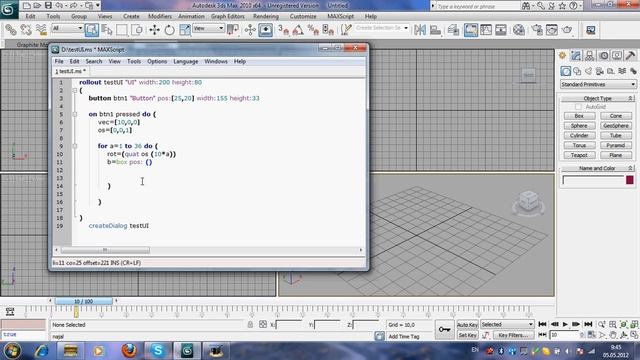Collapse the fold marker at line 9
640x360 pixels.
tap(75, 146)
